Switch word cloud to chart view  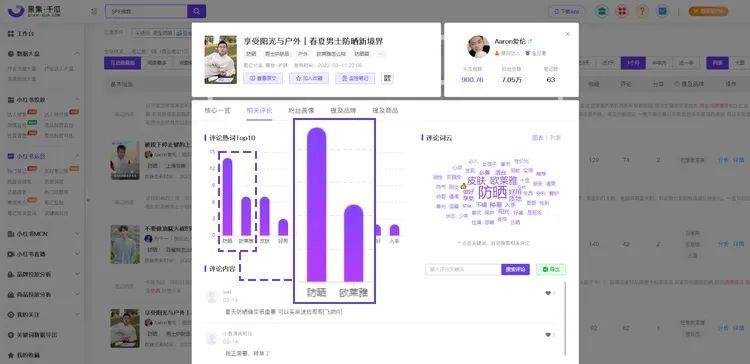[538, 138]
